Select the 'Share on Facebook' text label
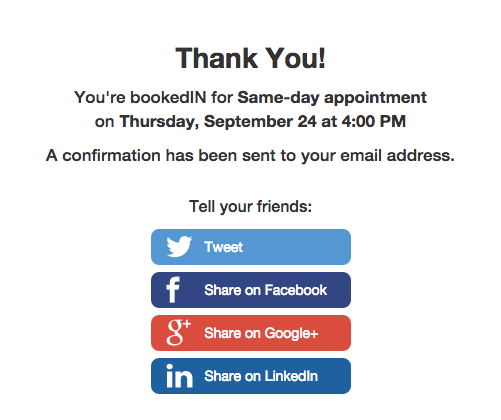Screen dimensions: 501x420 click(266, 290)
